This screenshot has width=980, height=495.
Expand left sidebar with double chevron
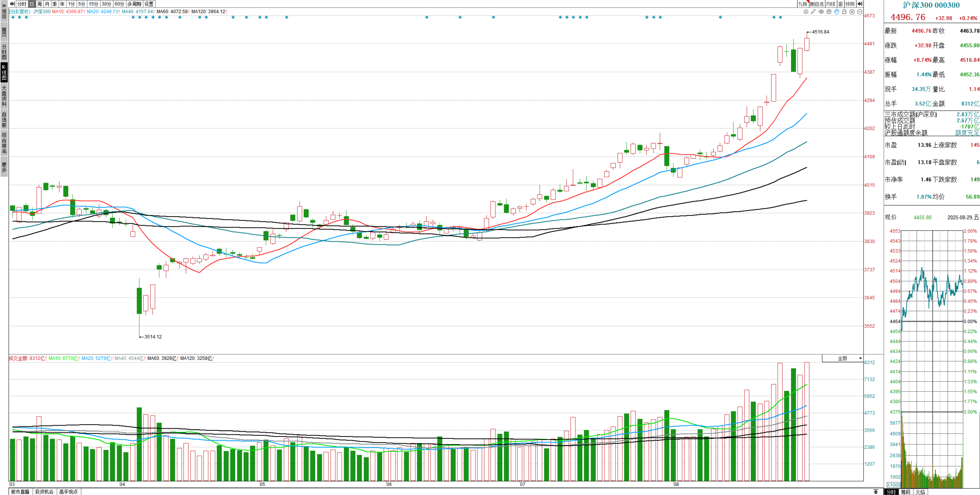click(x=4, y=5)
